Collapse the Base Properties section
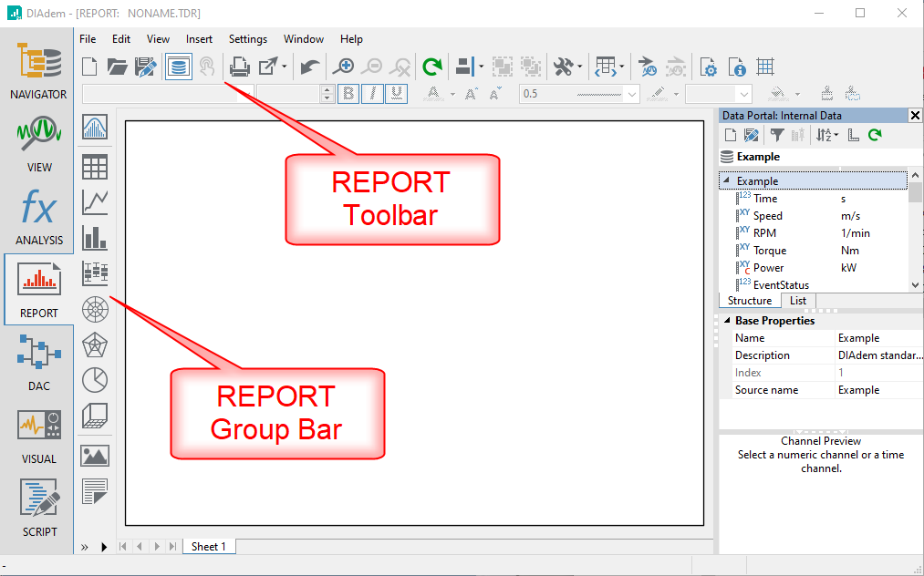The height and width of the screenshot is (576, 924). tap(726, 321)
